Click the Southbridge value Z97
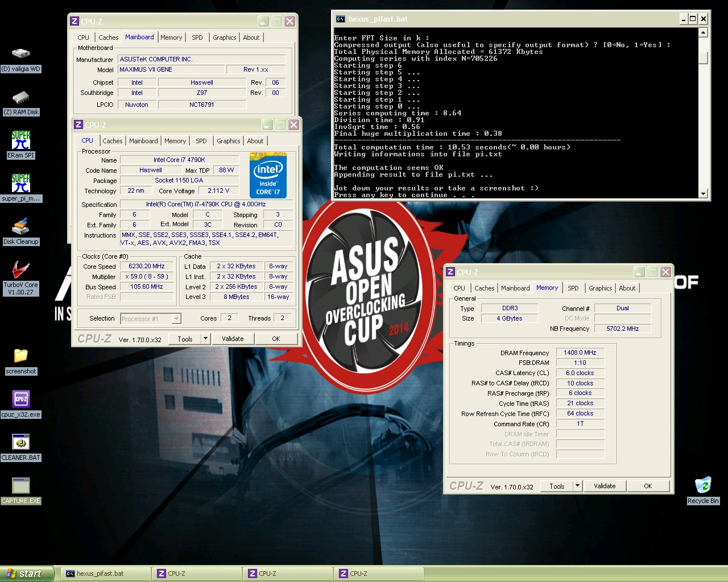The image size is (728, 582). [202, 93]
